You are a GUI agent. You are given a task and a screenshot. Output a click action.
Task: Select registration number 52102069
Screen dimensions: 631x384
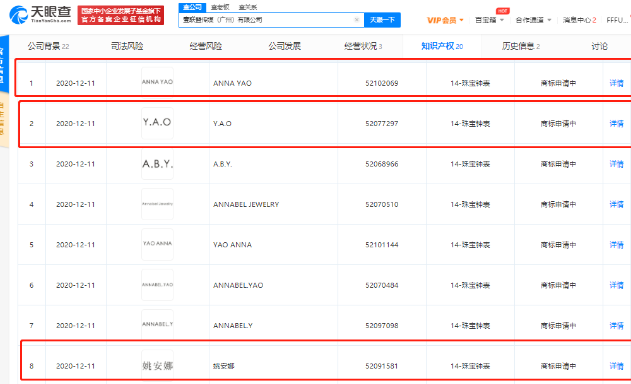381,83
